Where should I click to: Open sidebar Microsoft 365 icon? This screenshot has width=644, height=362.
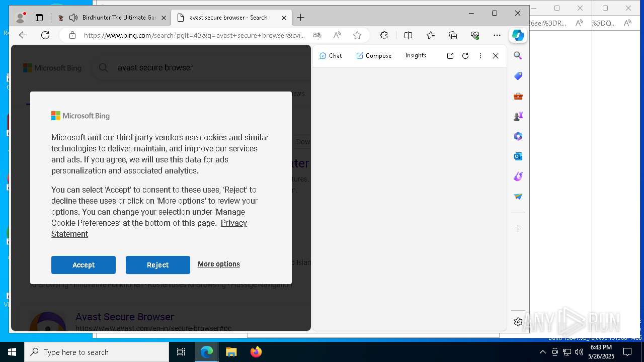(518, 136)
